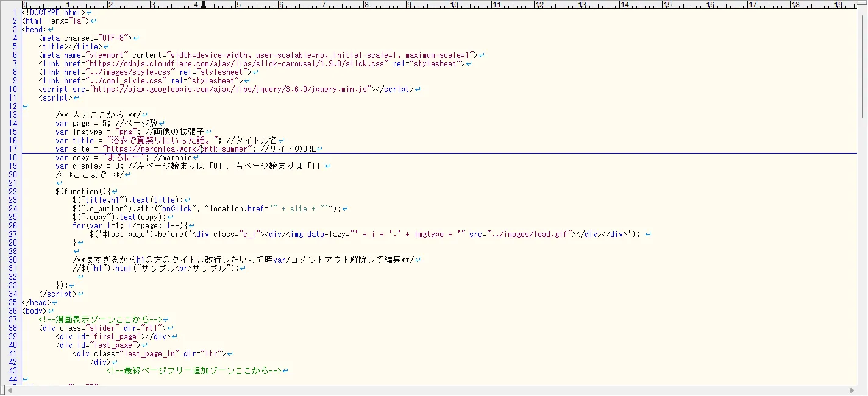The height and width of the screenshot is (396, 868).
Task: Click the closing </head> tag
Action: point(35,302)
